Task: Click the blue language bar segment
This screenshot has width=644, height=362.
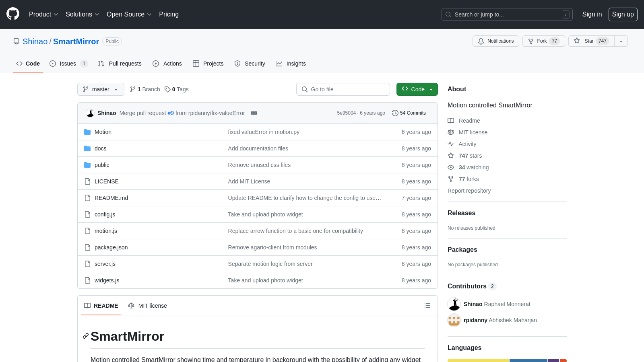Action: pos(528,360)
